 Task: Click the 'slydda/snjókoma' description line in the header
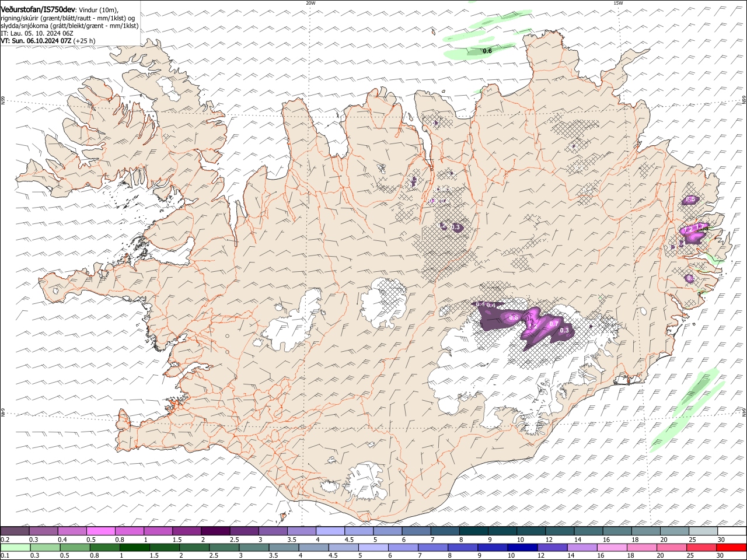(69, 26)
